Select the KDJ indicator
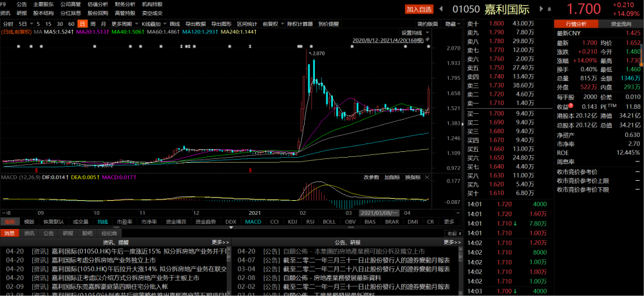 (x=292, y=222)
